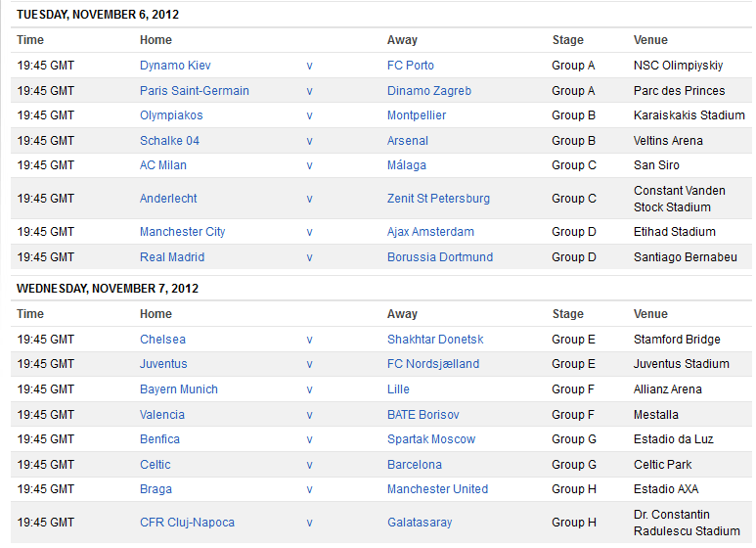Select the CFR Cluj-Napoca link
The height and width of the screenshot is (548, 756).
coord(187,523)
